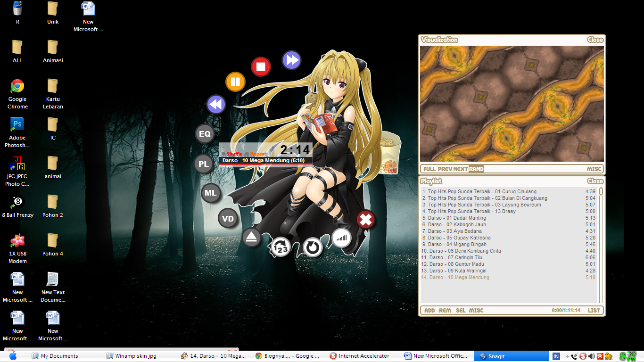Click the volume icon on the skin
This screenshot has width=644, height=362.
coord(342,238)
